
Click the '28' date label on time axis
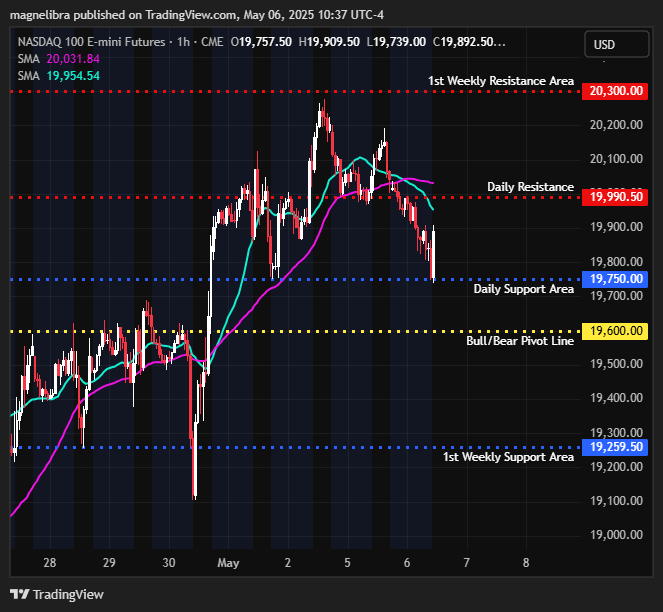tap(49, 563)
